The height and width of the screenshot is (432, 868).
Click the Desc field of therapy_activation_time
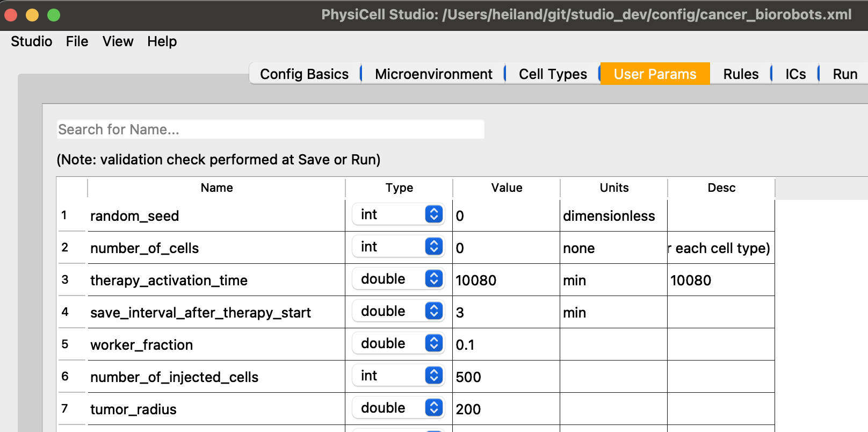pos(720,280)
